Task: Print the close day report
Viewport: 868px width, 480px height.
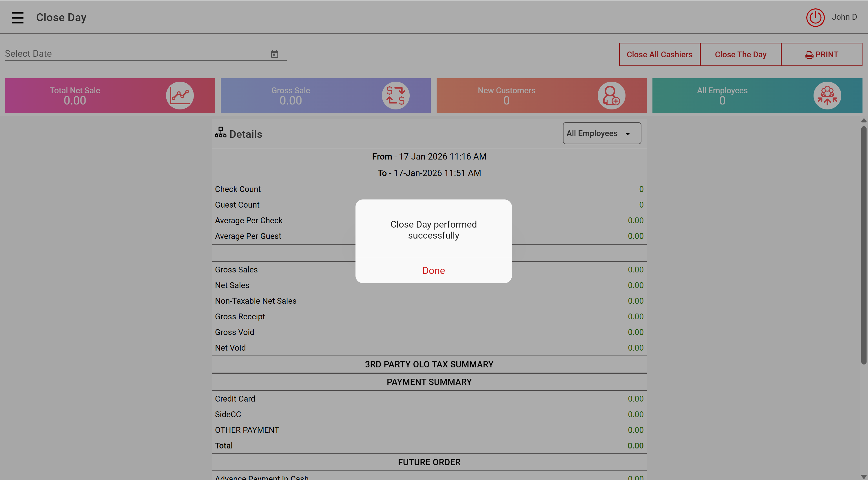Action: pyautogui.click(x=822, y=54)
